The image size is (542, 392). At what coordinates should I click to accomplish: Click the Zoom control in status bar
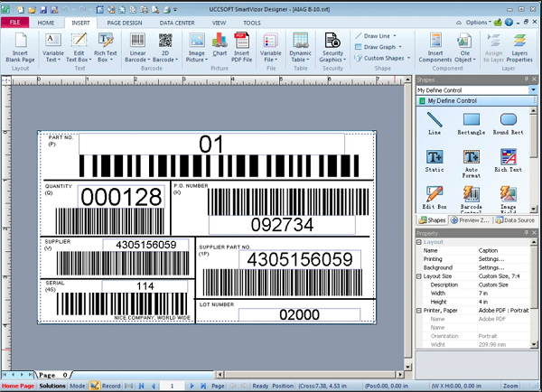click(510, 386)
